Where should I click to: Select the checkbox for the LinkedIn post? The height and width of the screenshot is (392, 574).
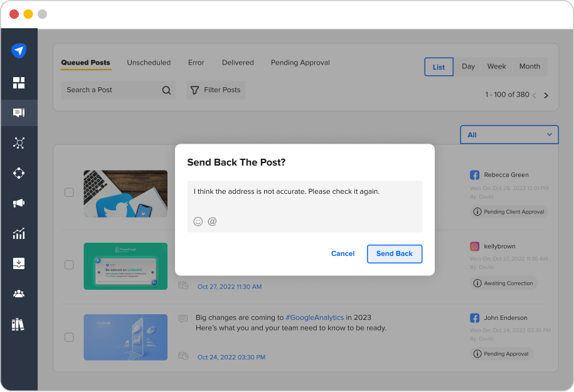70,265
